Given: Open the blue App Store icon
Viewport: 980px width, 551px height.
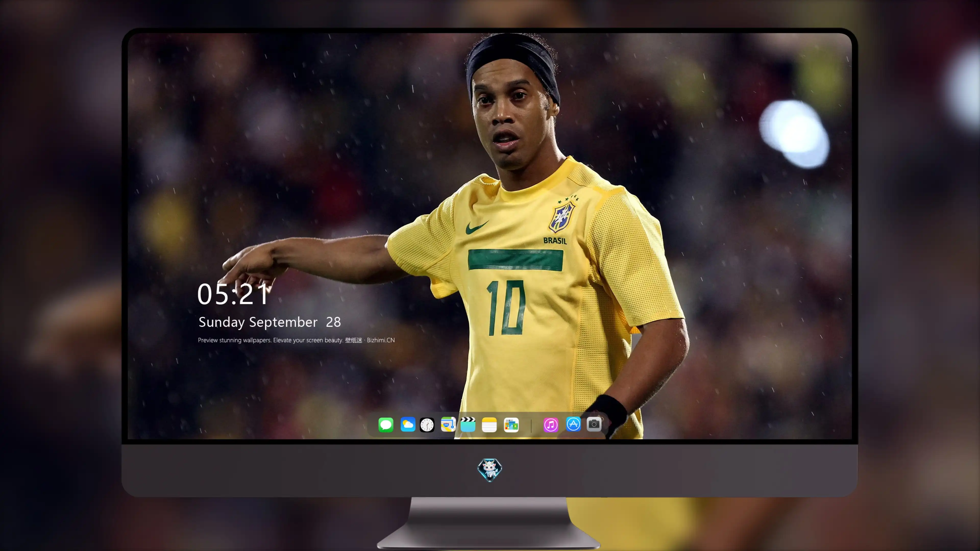Looking at the screenshot, I should coord(573,424).
